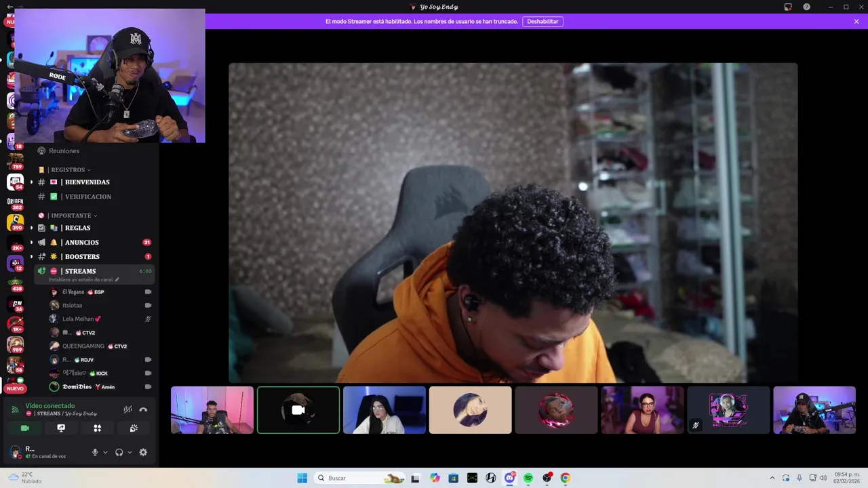This screenshot has width=868, height=488.
Task: Click the Buscar taskbar search field
Action: pos(360,478)
